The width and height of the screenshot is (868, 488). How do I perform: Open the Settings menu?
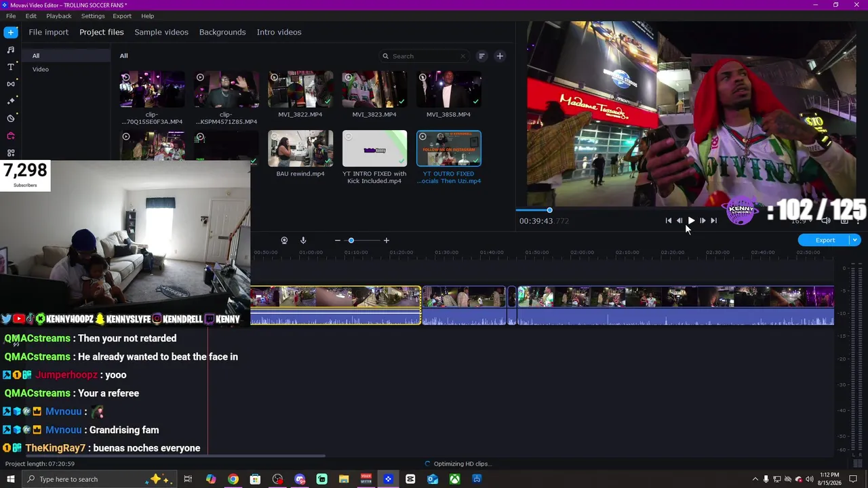93,16
